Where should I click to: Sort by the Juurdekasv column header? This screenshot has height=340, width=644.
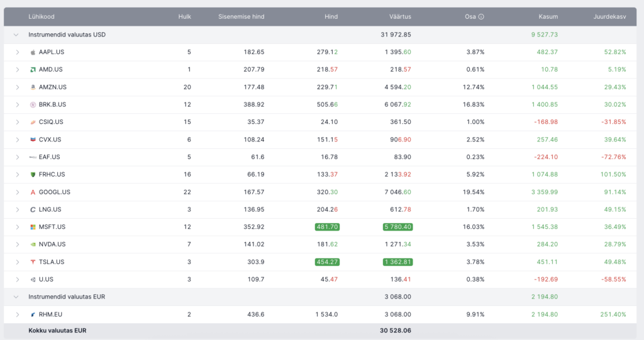click(609, 17)
